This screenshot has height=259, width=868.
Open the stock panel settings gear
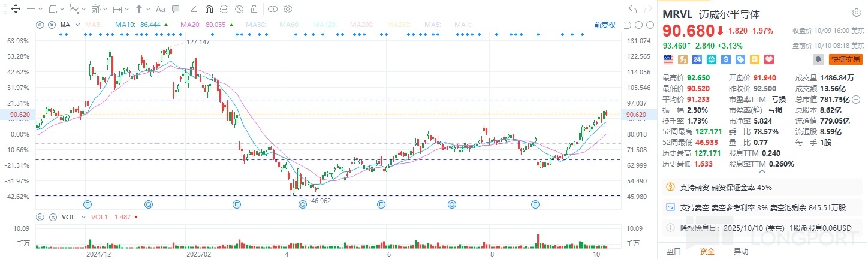[856, 13]
